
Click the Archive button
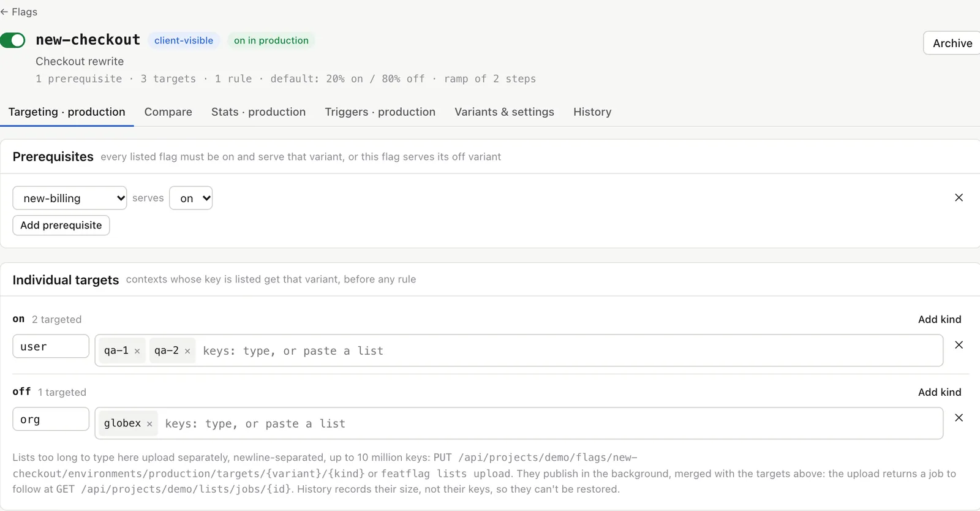coord(952,43)
